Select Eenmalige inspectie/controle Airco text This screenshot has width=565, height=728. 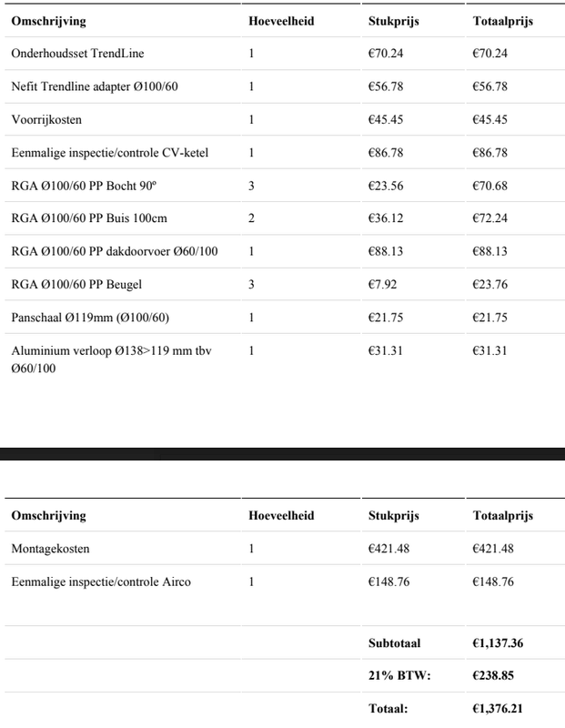point(101,581)
